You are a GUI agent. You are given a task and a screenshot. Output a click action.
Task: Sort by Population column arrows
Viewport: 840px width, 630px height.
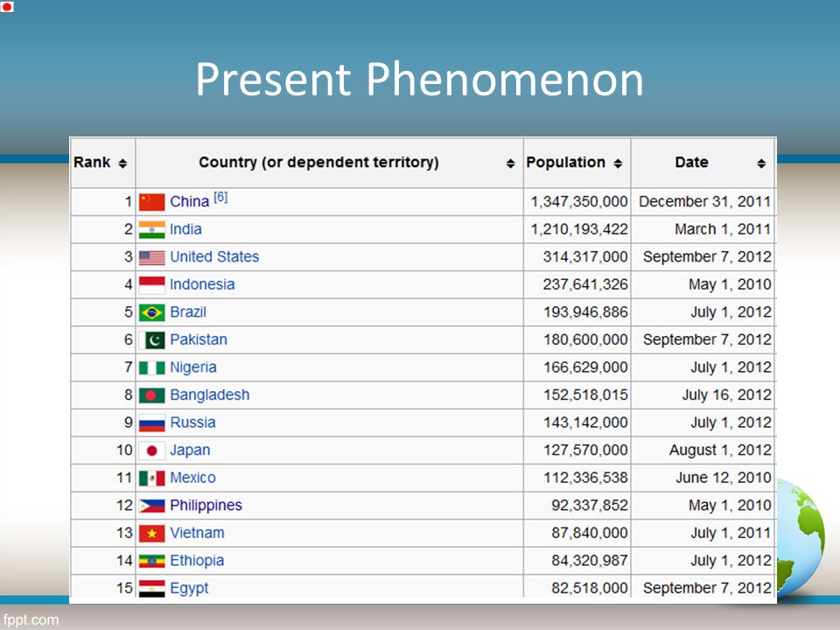618,164
